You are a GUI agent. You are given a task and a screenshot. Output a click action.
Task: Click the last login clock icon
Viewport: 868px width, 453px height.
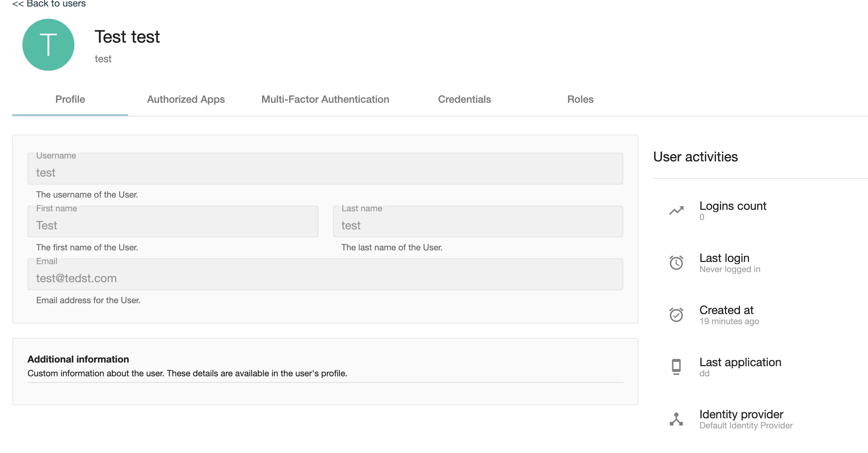coord(676,263)
